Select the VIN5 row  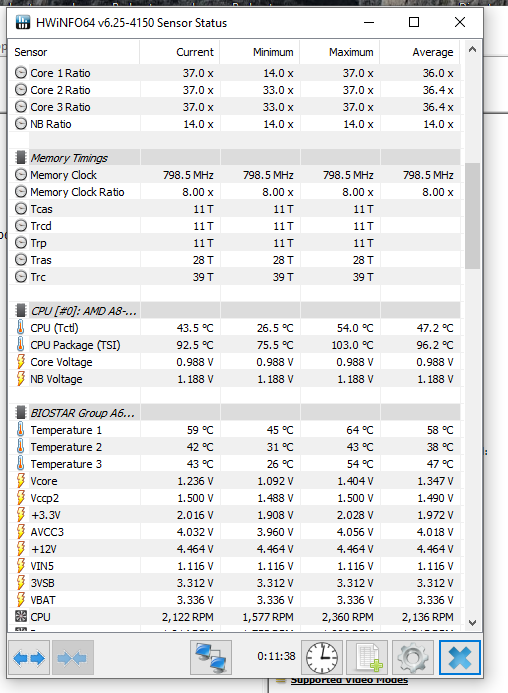(234, 566)
